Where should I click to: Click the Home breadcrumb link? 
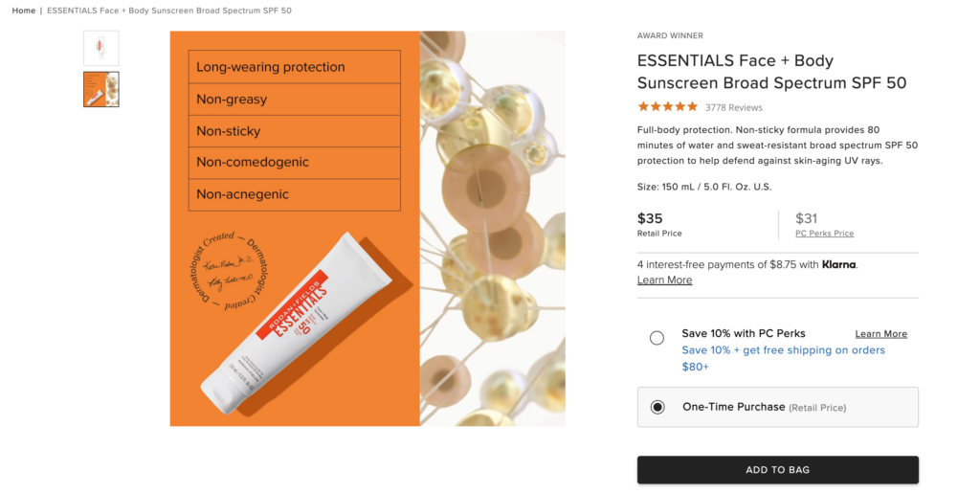point(24,11)
